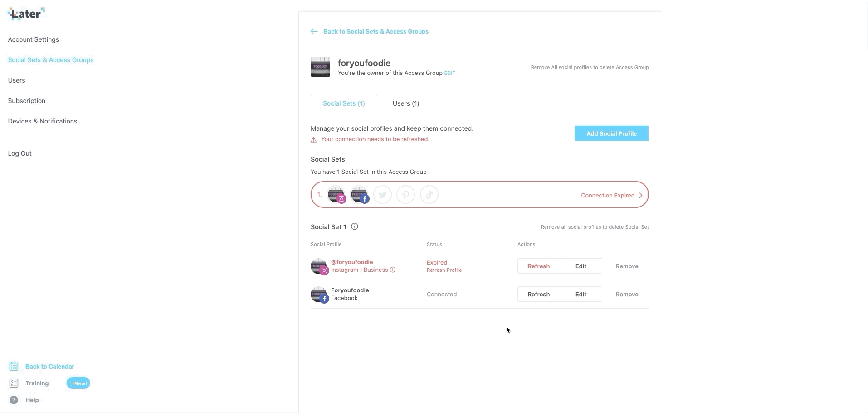Click the Foryoufoodie Facebook profile name
Screen dimensions: 868x413
350,290
